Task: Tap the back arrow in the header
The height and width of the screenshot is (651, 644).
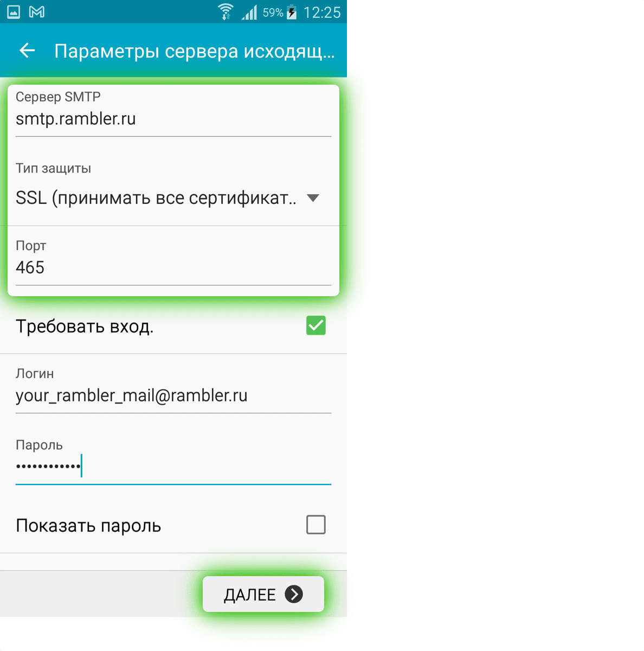Action: (27, 50)
